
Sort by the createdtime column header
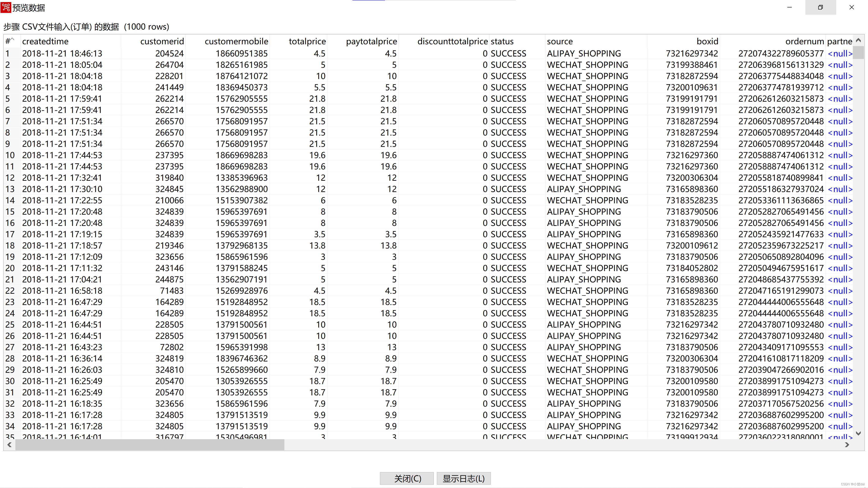click(x=45, y=41)
